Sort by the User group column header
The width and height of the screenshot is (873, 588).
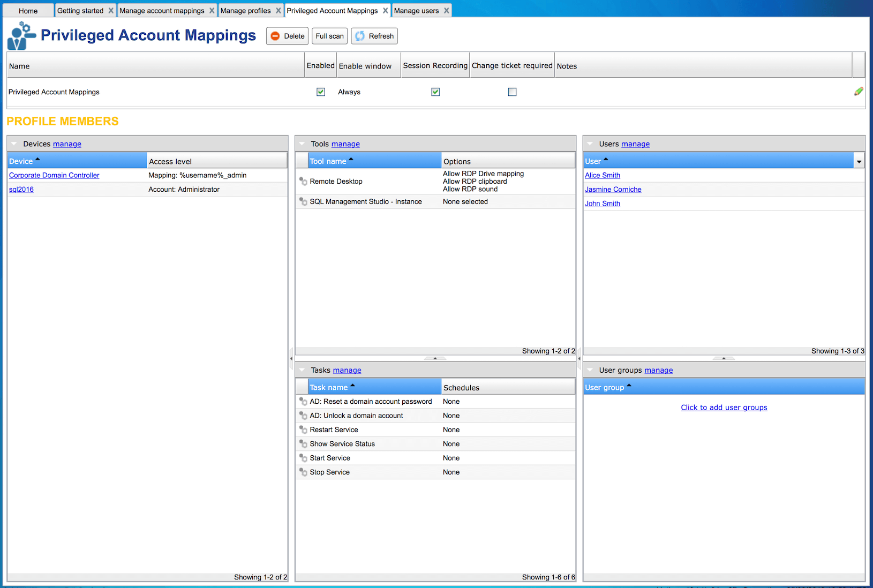(724, 387)
